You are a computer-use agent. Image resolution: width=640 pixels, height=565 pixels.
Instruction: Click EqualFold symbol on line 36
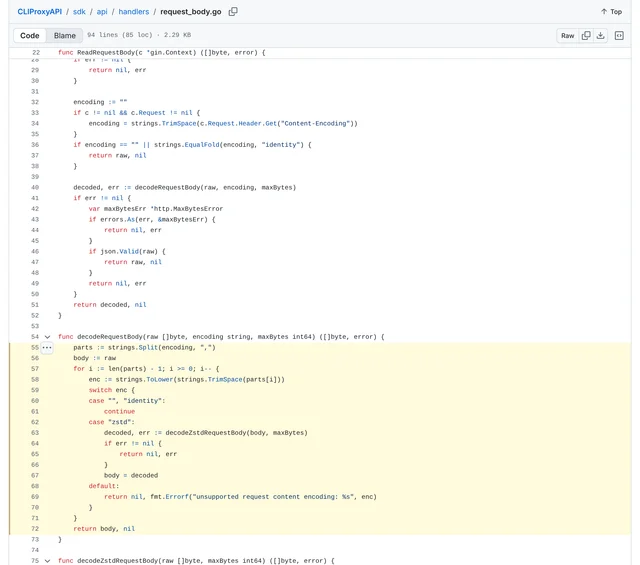[202, 145]
